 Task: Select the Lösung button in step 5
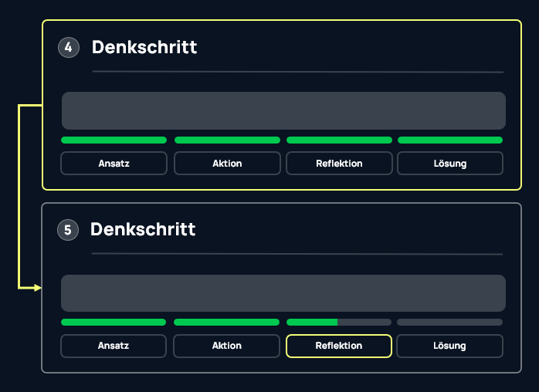(x=449, y=346)
